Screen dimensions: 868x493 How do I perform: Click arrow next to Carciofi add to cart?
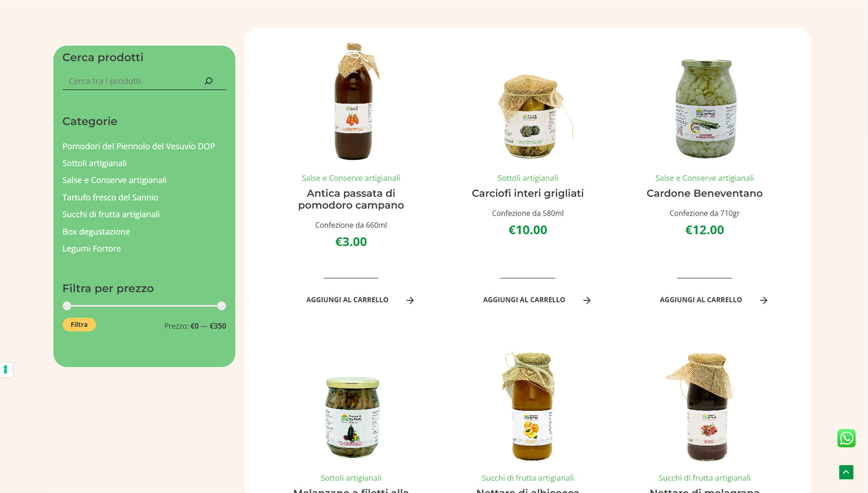point(587,300)
